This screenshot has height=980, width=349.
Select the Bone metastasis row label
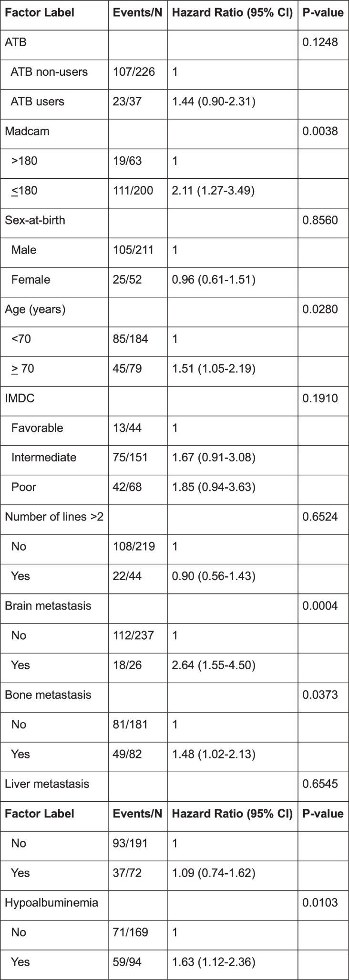tap(48, 695)
